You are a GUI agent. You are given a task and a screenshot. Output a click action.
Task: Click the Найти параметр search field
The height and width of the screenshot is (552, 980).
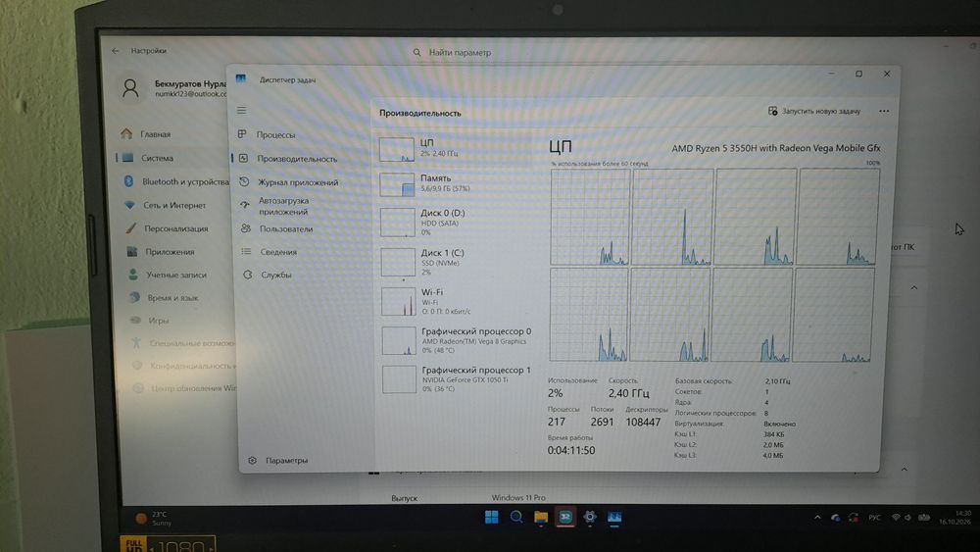coord(460,53)
